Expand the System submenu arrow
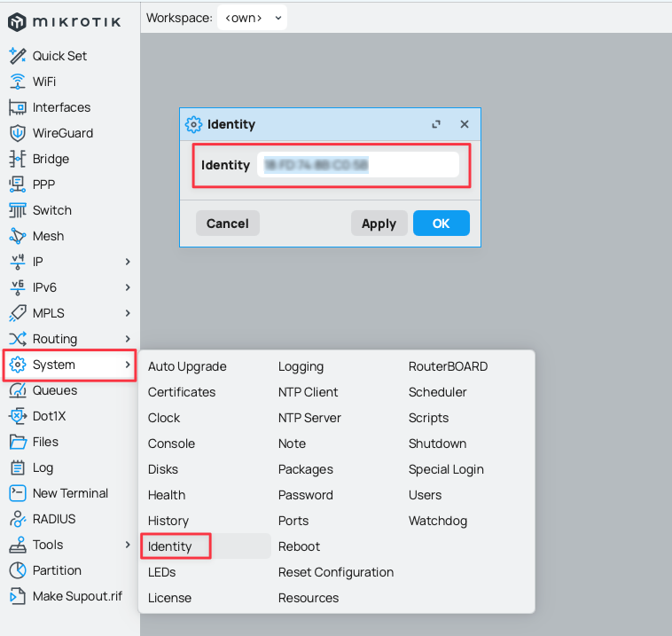The height and width of the screenshot is (636, 672). 128,365
